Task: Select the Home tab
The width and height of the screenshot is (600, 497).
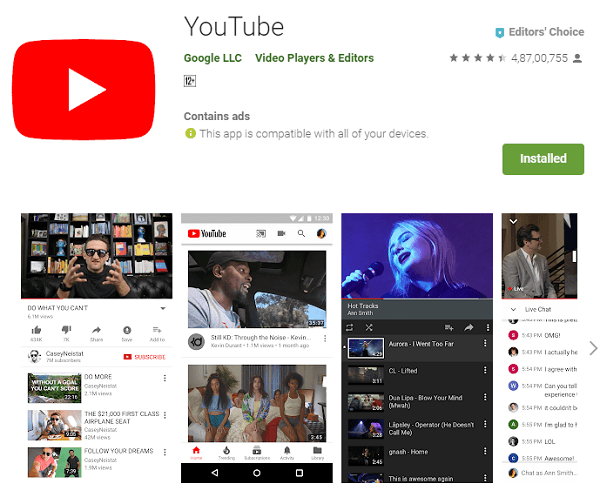Action: coord(196,453)
